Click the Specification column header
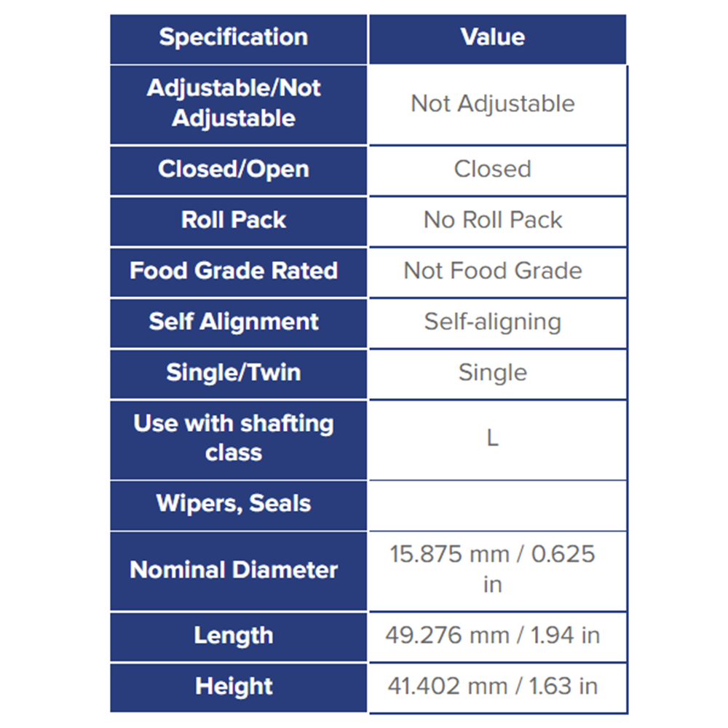Viewport: 728px width, 728px height. tap(238, 39)
